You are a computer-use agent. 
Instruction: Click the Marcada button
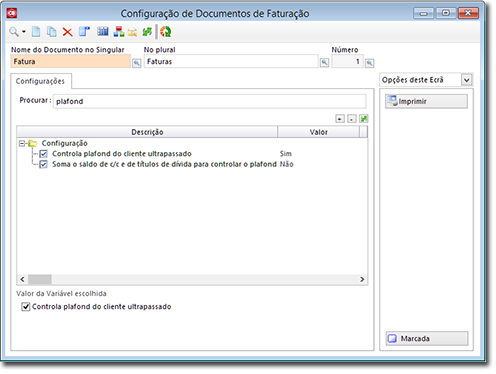(427, 339)
